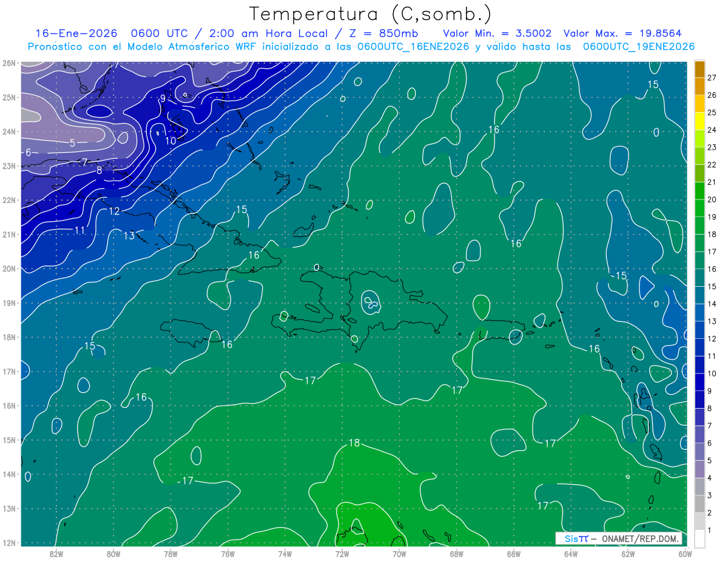
Task: Click the '10' isotherm contour label on the map
Action: 170,141
